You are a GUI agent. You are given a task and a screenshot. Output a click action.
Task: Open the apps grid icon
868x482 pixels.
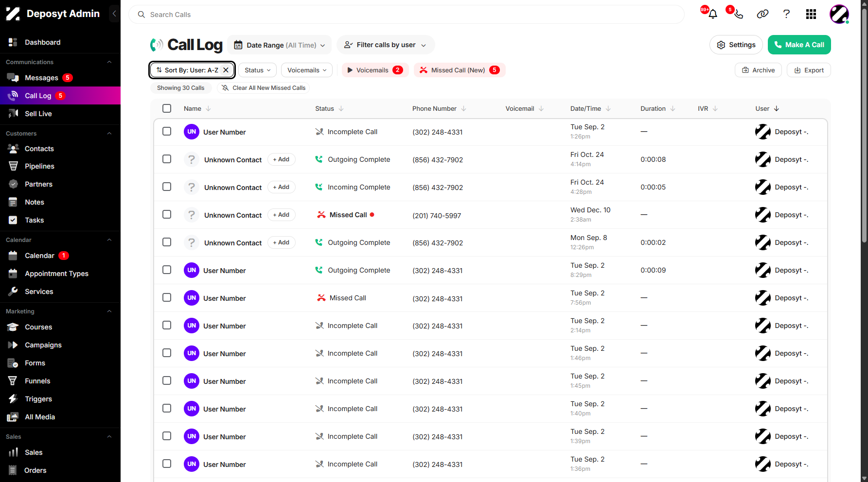pos(811,14)
